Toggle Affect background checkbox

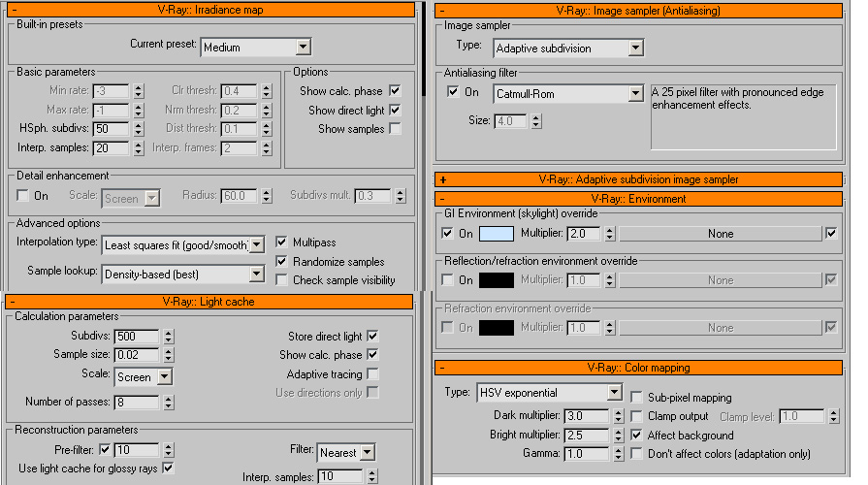point(636,436)
